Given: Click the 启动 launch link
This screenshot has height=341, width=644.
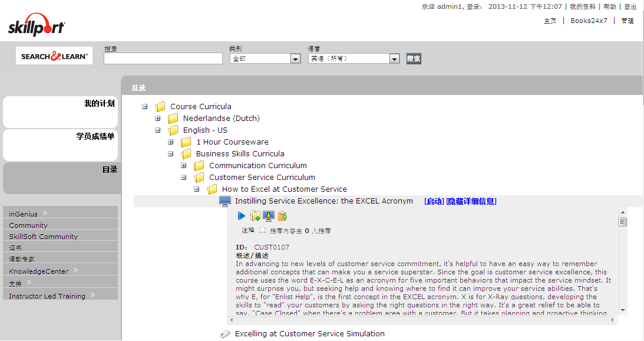Looking at the screenshot, I should tap(434, 201).
